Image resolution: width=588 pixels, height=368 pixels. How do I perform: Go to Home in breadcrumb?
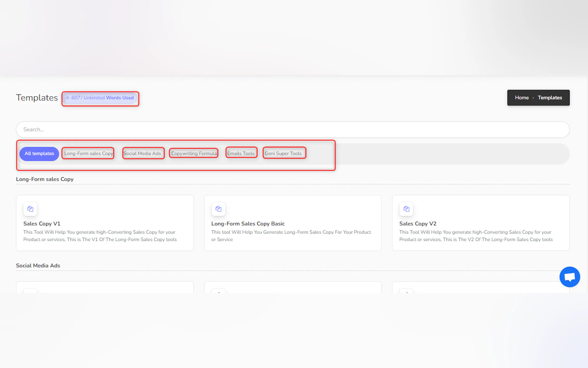[x=522, y=98]
